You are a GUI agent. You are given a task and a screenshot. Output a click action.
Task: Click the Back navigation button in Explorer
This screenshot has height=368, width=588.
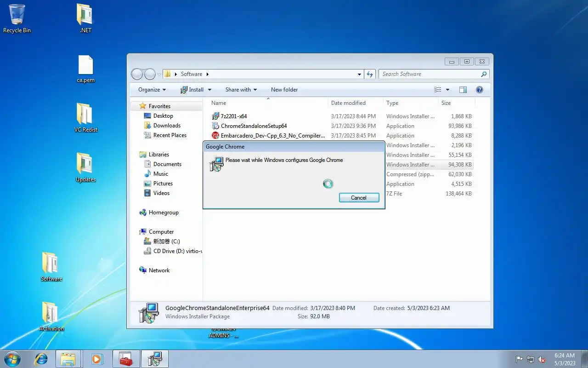click(x=137, y=74)
